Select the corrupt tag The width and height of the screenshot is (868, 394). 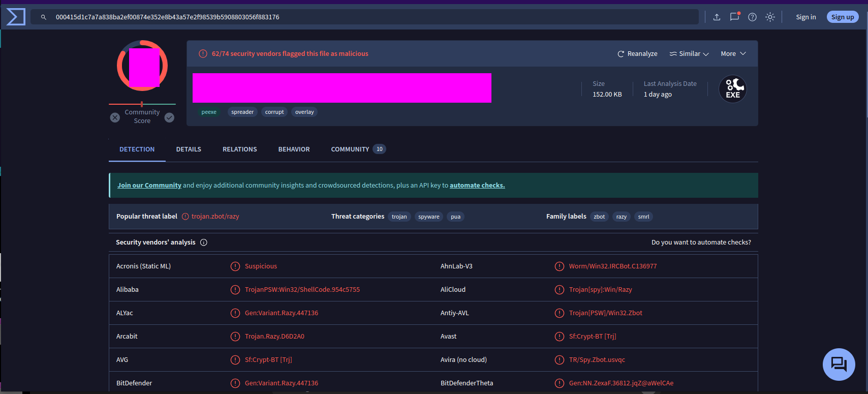274,112
